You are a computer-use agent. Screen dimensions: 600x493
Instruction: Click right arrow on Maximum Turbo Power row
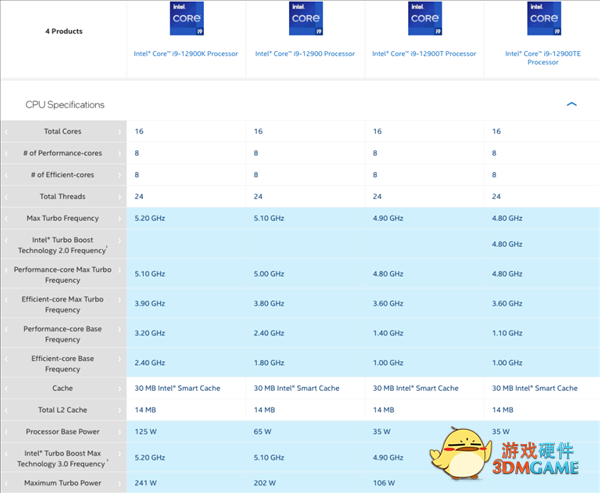pyautogui.click(x=119, y=483)
